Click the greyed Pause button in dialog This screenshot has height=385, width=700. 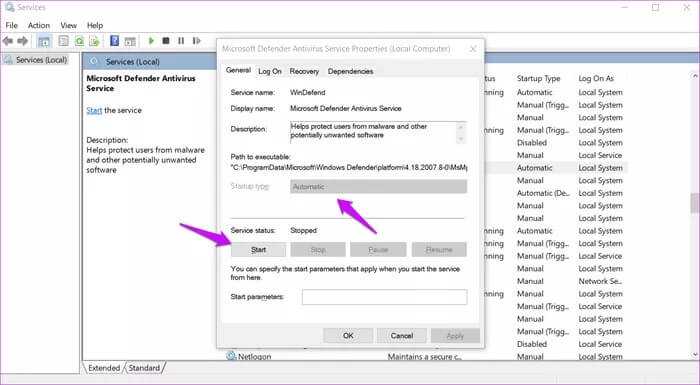click(x=378, y=250)
